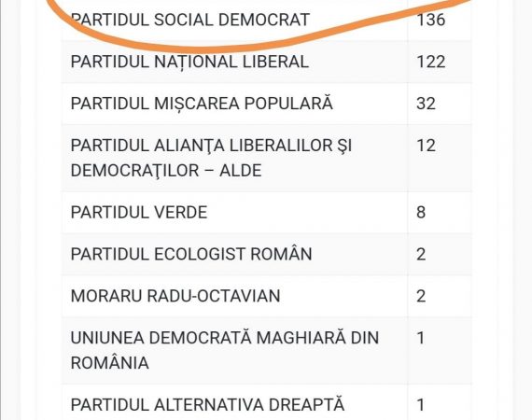Click the 2 count for Ecologist Român
The width and height of the screenshot is (532, 420).
click(x=421, y=254)
